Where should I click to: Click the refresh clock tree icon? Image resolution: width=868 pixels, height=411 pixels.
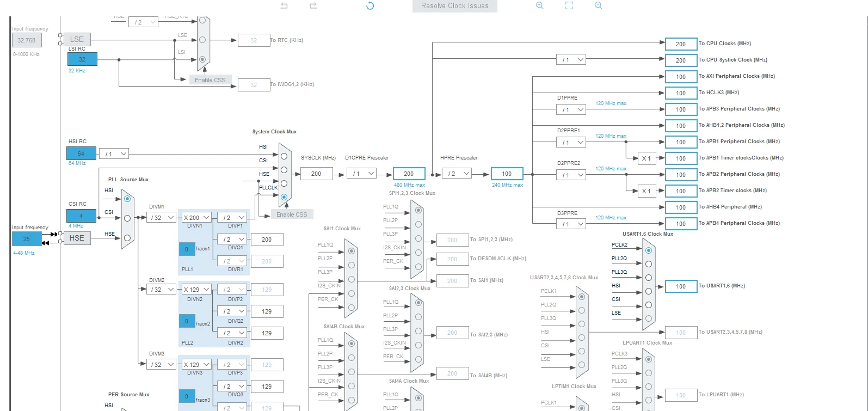click(370, 6)
